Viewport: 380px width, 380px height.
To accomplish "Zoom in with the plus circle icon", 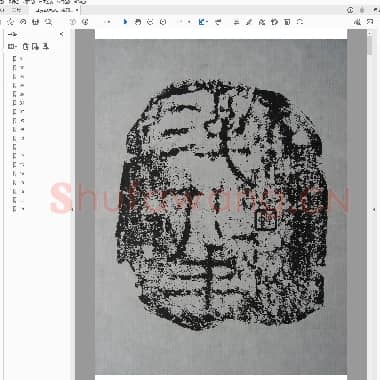I will (163, 22).
